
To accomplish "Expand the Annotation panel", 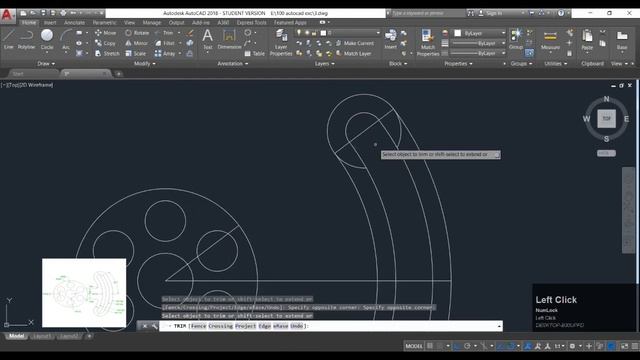I will tap(233, 64).
